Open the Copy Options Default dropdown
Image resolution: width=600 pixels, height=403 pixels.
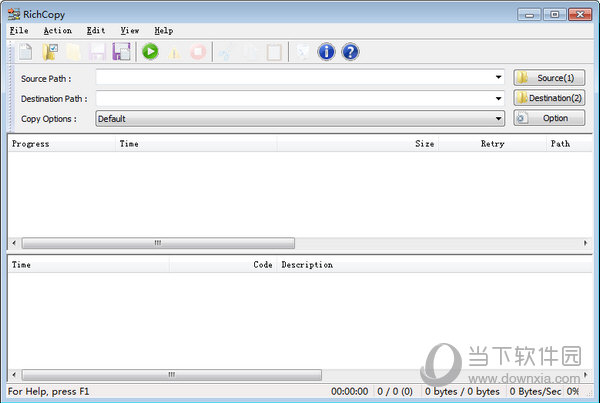click(300, 119)
